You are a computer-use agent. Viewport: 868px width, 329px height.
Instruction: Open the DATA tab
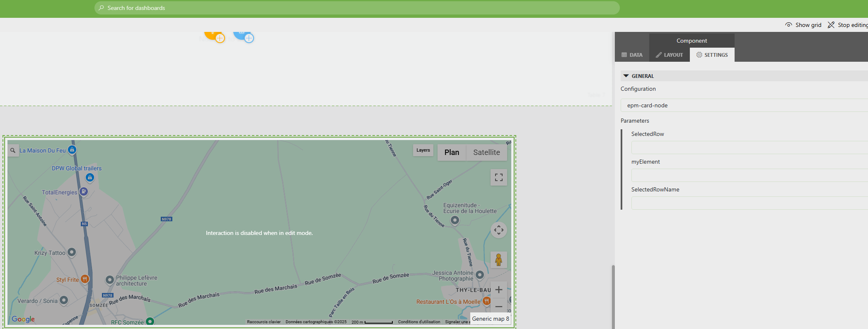click(632, 55)
